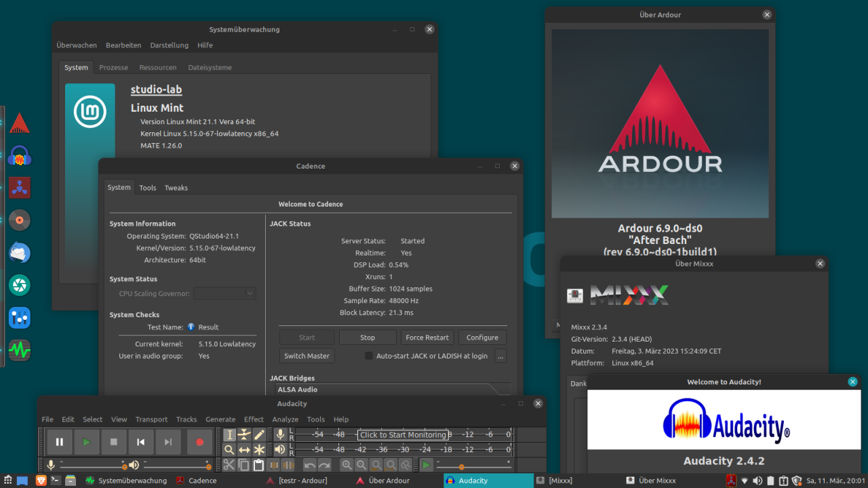Activate the Time Shift tool
868x488 pixels.
click(244, 449)
